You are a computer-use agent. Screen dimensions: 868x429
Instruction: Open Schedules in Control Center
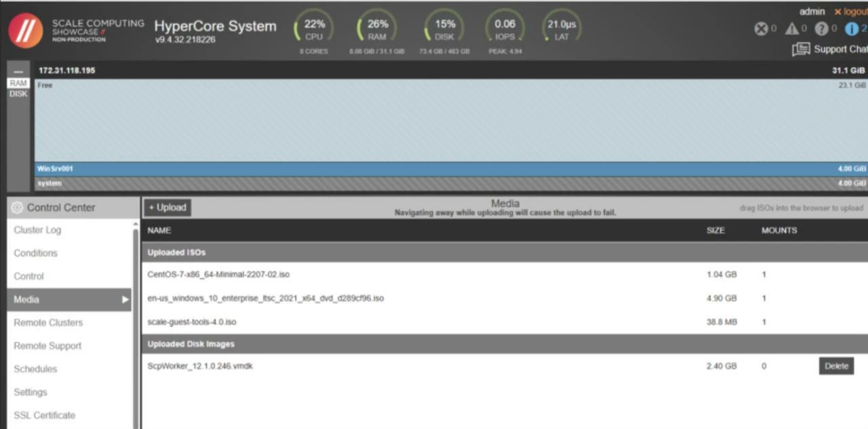point(35,369)
